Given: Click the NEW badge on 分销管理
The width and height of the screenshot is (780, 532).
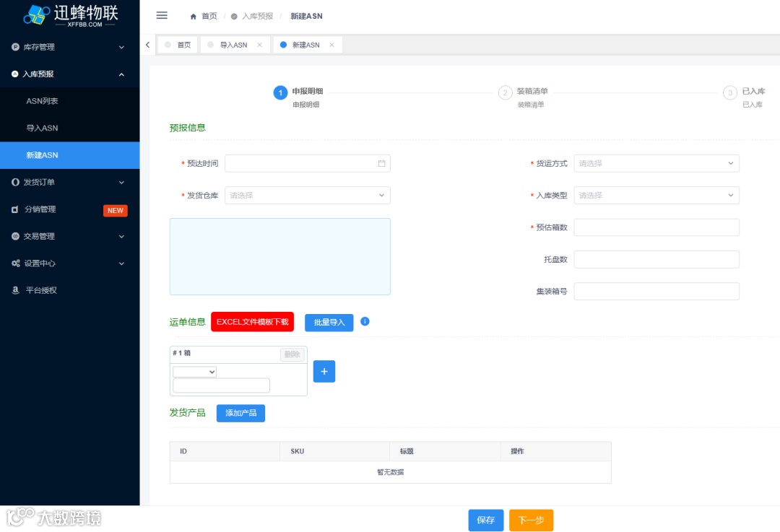Looking at the screenshot, I should [x=116, y=210].
